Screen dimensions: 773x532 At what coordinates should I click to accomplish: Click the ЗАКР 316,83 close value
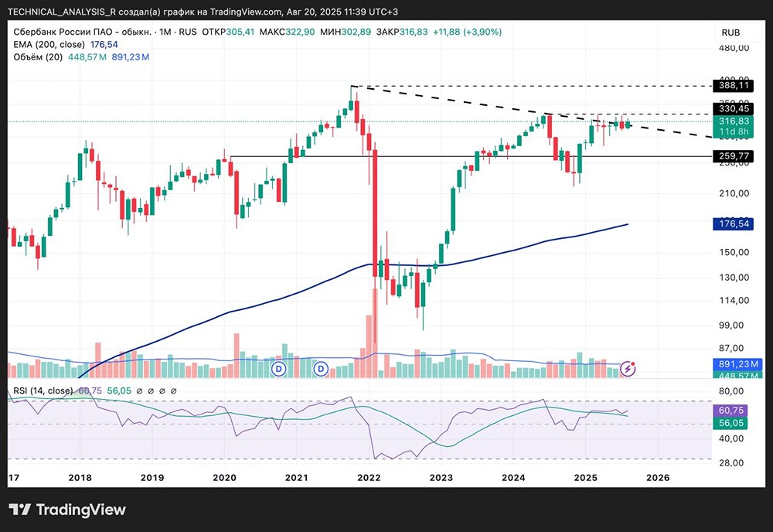click(402, 32)
